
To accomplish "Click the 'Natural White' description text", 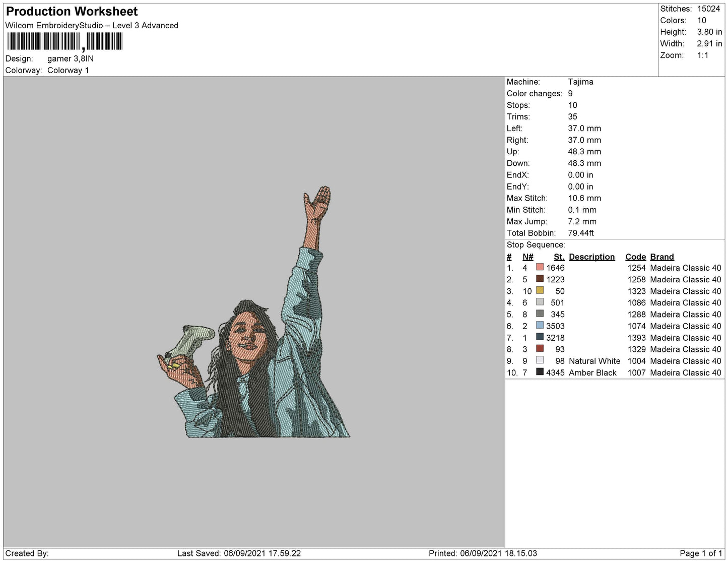I will point(594,361).
